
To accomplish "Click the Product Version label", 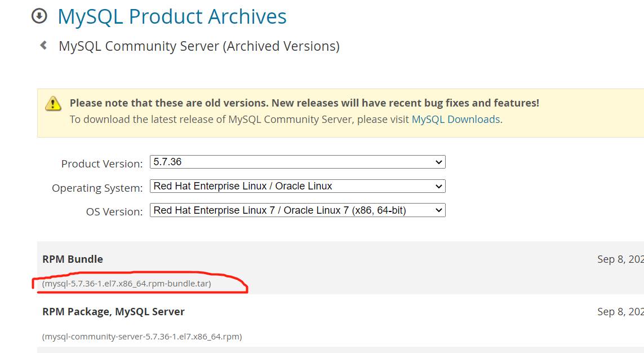I will coord(102,164).
